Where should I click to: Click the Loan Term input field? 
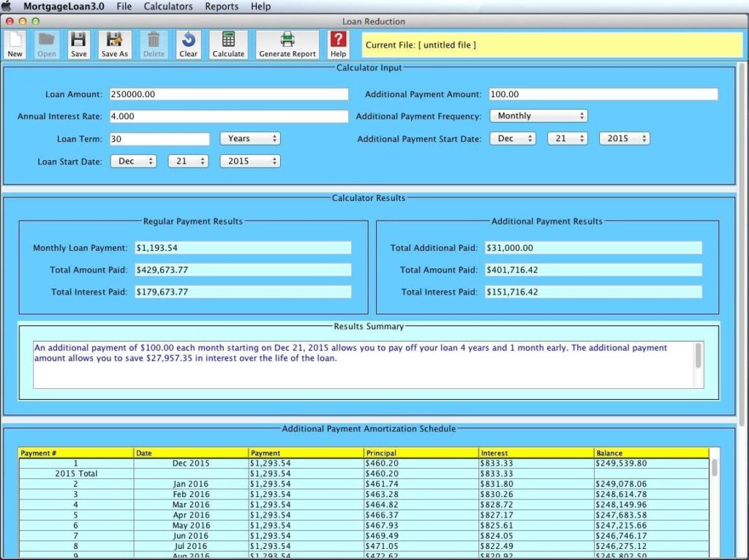pyautogui.click(x=159, y=139)
